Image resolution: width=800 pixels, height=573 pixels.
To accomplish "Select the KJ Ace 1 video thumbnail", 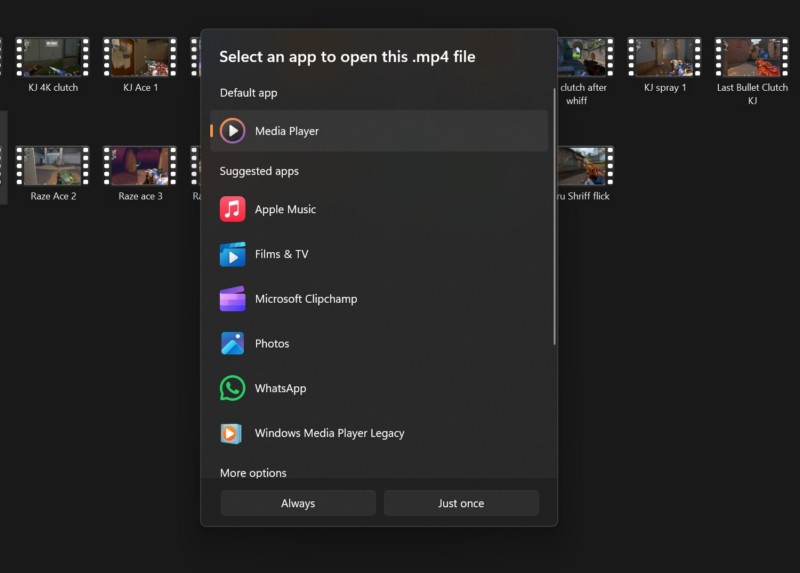I will click(x=140, y=58).
